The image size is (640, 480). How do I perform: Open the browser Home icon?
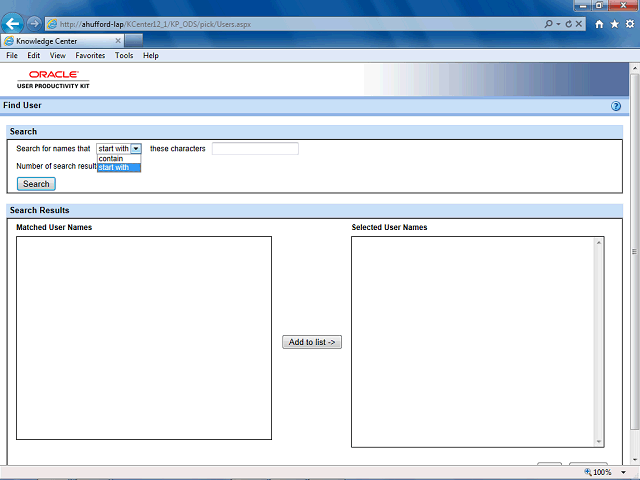tap(599, 24)
